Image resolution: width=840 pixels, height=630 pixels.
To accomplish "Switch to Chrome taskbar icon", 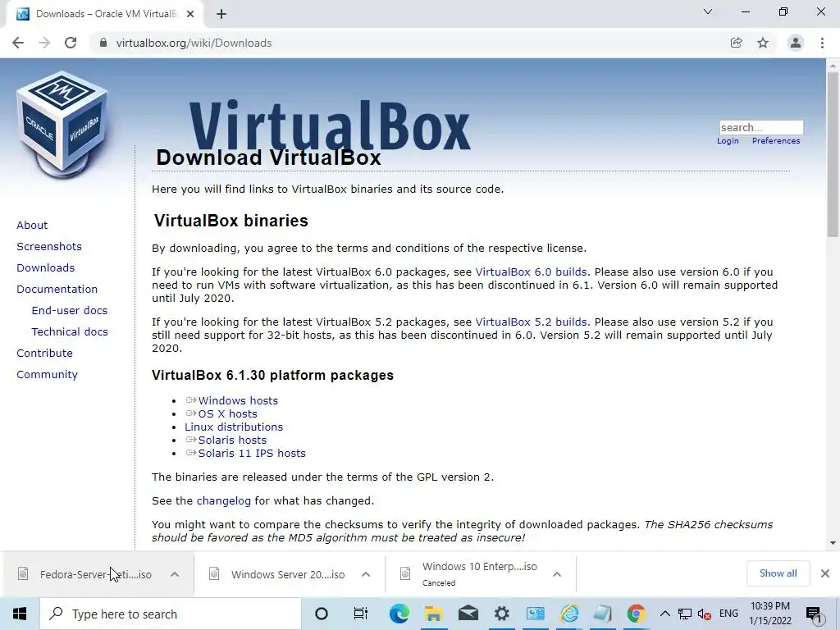I will tap(636, 614).
